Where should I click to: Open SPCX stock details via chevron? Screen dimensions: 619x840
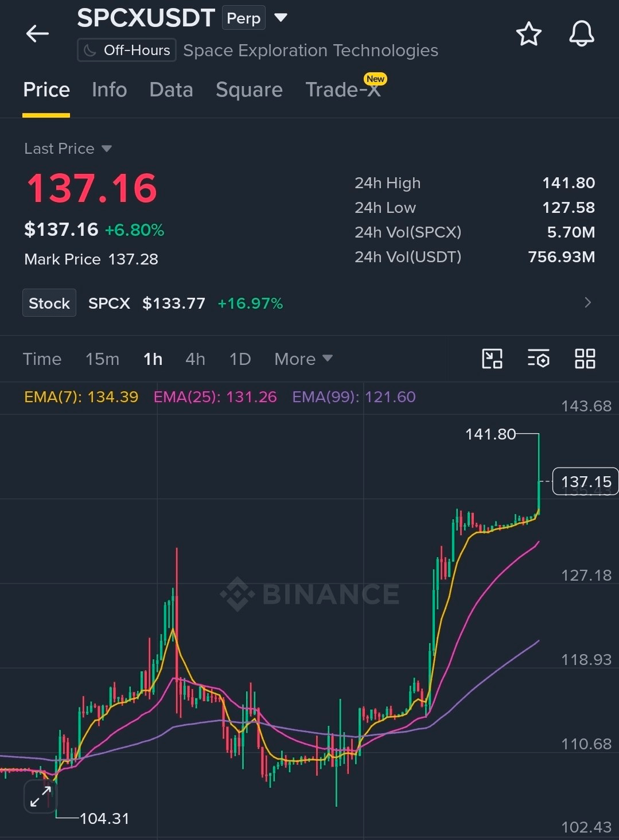587,302
